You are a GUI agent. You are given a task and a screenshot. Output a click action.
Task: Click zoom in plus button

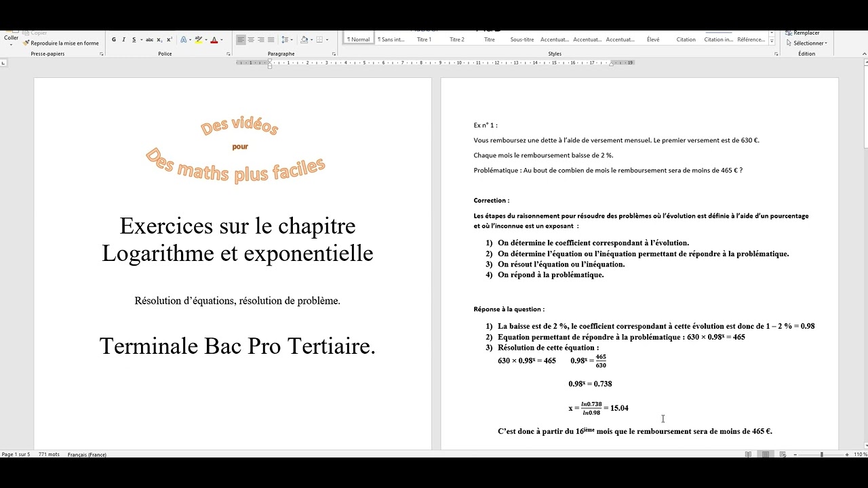pos(848,454)
